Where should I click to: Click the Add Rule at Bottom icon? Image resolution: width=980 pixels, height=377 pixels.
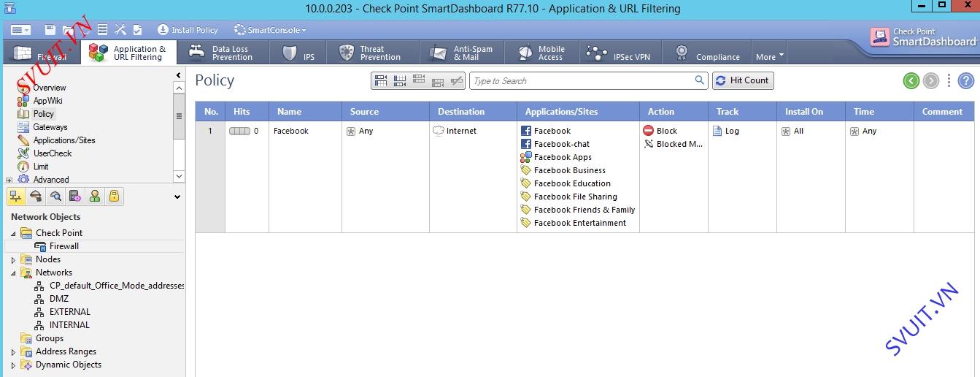pyautogui.click(x=399, y=80)
